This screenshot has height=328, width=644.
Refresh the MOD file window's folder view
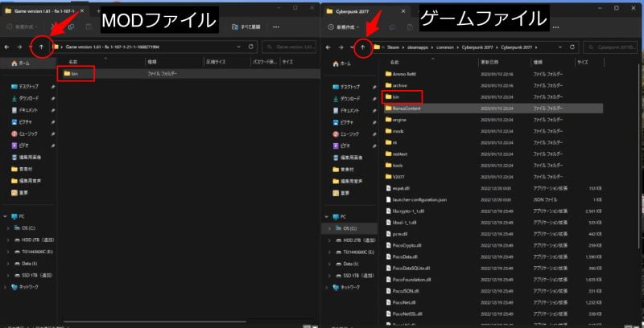[x=251, y=47]
